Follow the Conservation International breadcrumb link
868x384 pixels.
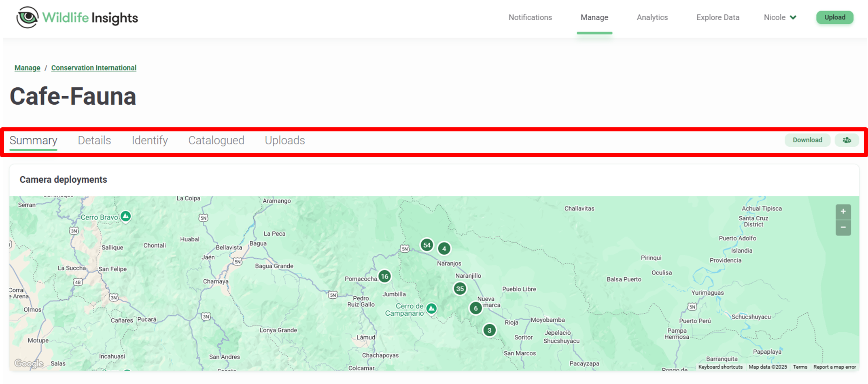[93, 68]
